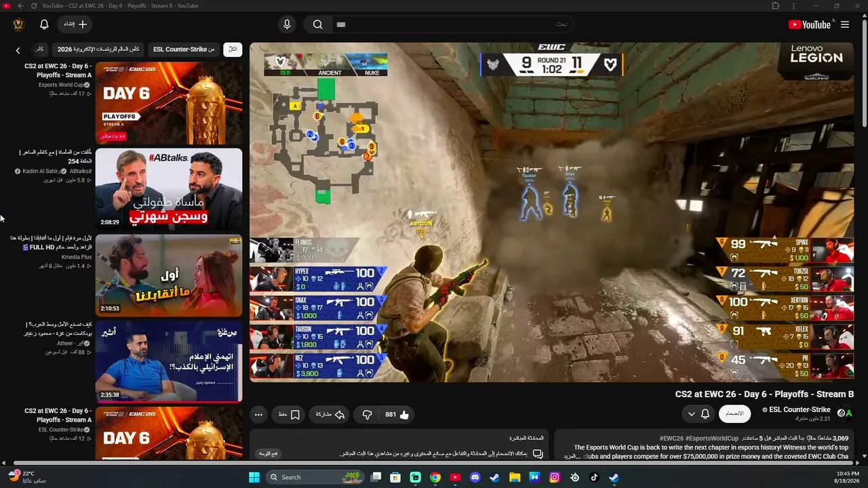Open the Day 6 Stream A live thumbnail

[x=169, y=103]
